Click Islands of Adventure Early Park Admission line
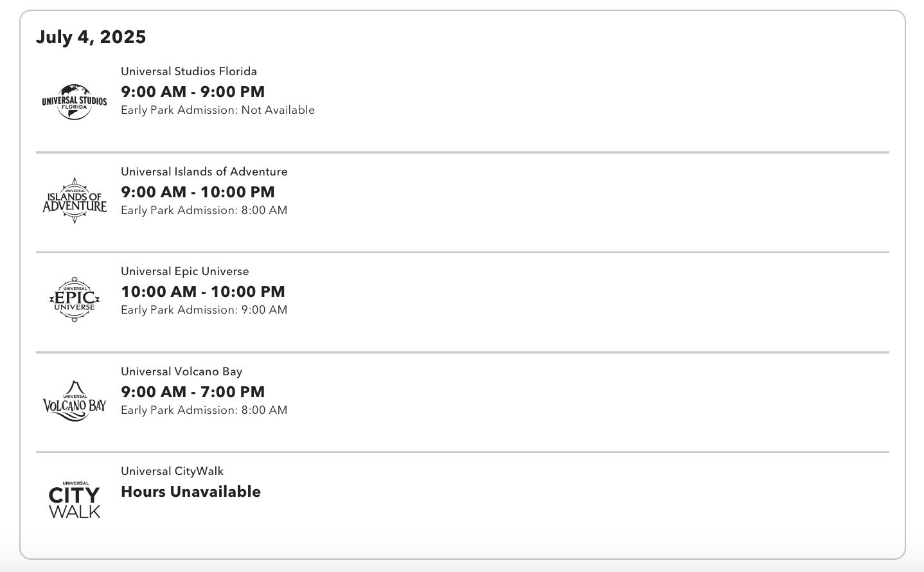Viewport: 924px width, 572px height. click(204, 210)
